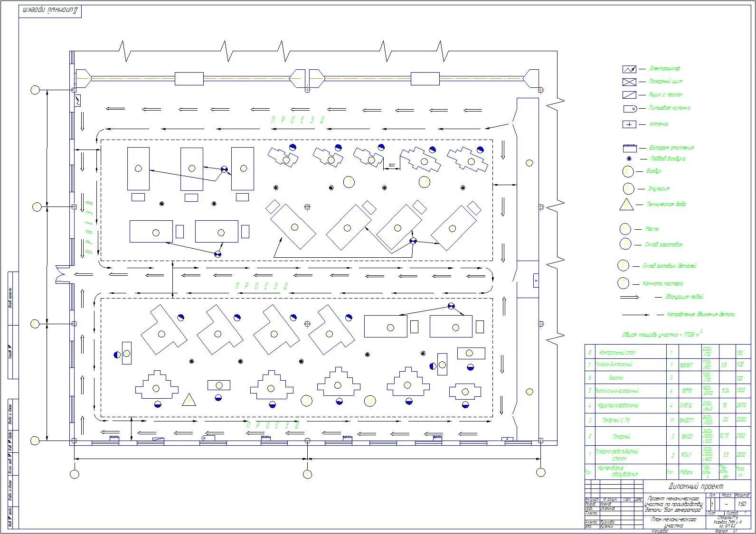Click the Склад готовых деталей legend circle
The height and width of the screenshot is (534, 756).
623,266
